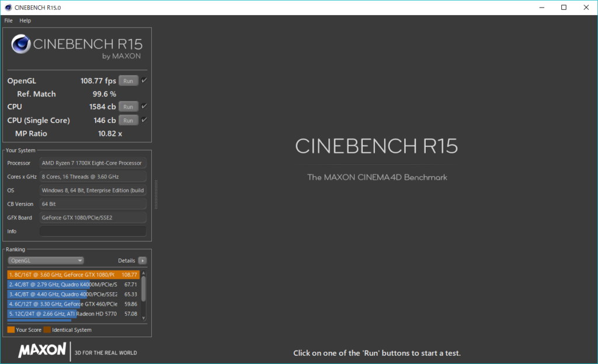598x364 pixels.
Task: Click the CB Version 64 Bit field
Action: coord(93,204)
